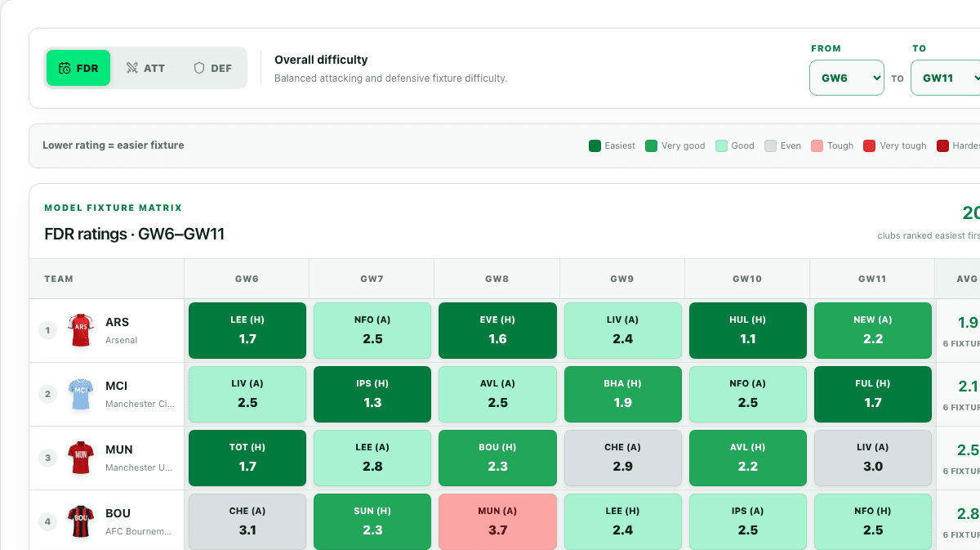Viewport: 980px width, 550px height.
Task: Click MUN's LEE (A) 2.8 fixture cell
Action: [372, 458]
